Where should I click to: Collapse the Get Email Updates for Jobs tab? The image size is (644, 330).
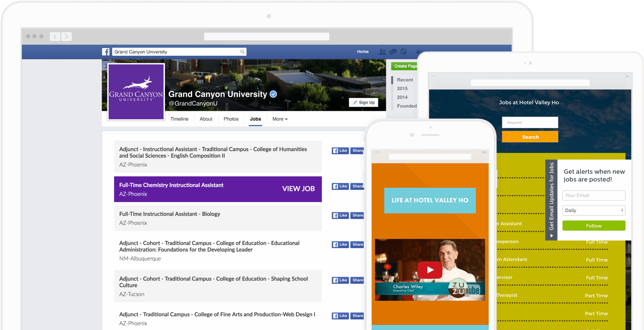click(x=551, y=200)
